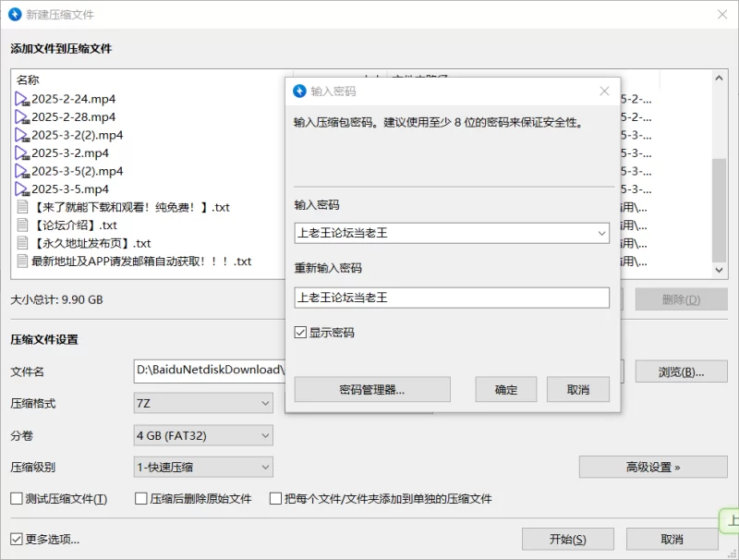Enable 测试压缩文件 checkbox

coord(17,499)
